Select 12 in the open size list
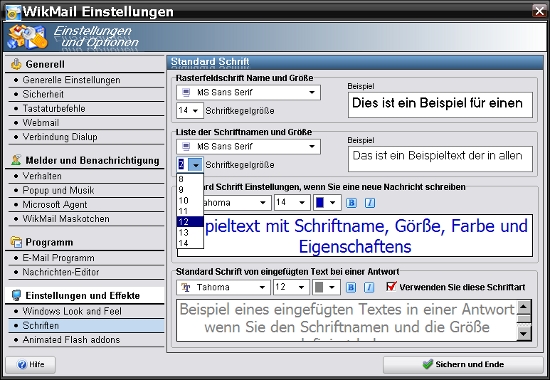550x380 pixels. coord(190,222)
